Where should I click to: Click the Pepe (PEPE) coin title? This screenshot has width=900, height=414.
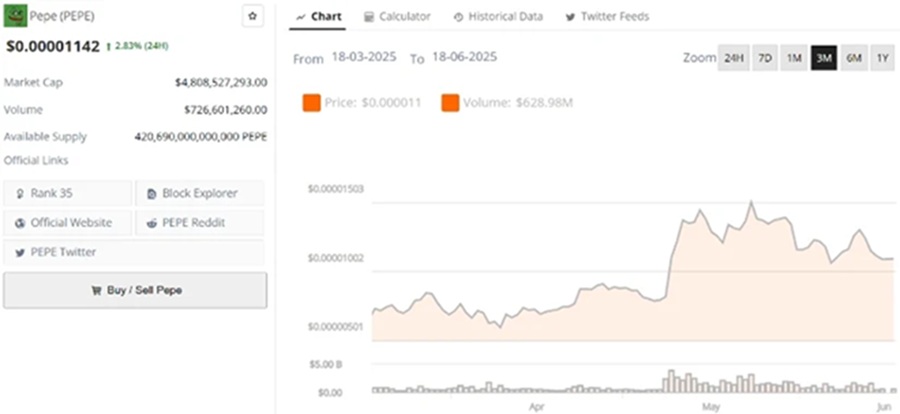tap(62, 16)
